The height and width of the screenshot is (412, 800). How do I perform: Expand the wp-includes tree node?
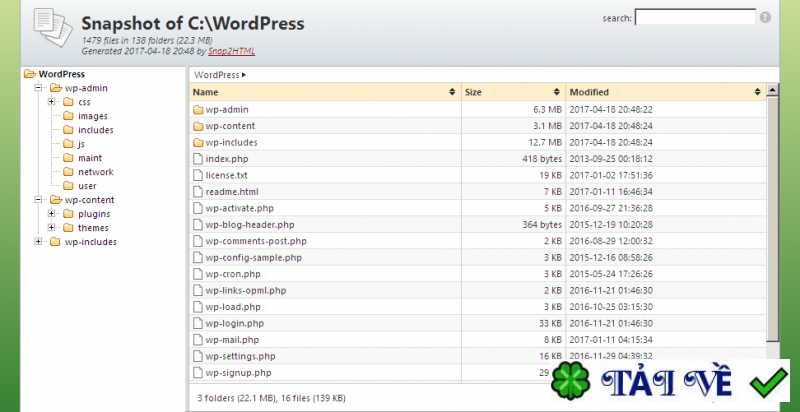pos(38,241)
